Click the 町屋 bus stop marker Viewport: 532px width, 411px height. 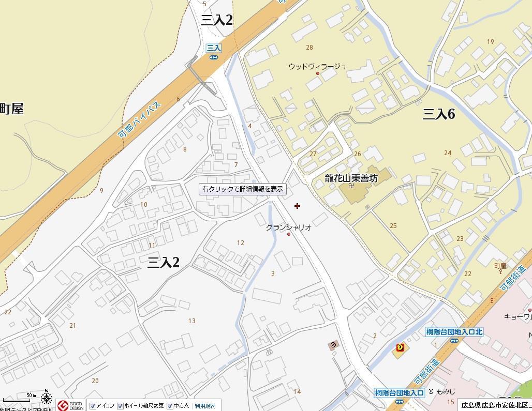(x=500, y=271)
